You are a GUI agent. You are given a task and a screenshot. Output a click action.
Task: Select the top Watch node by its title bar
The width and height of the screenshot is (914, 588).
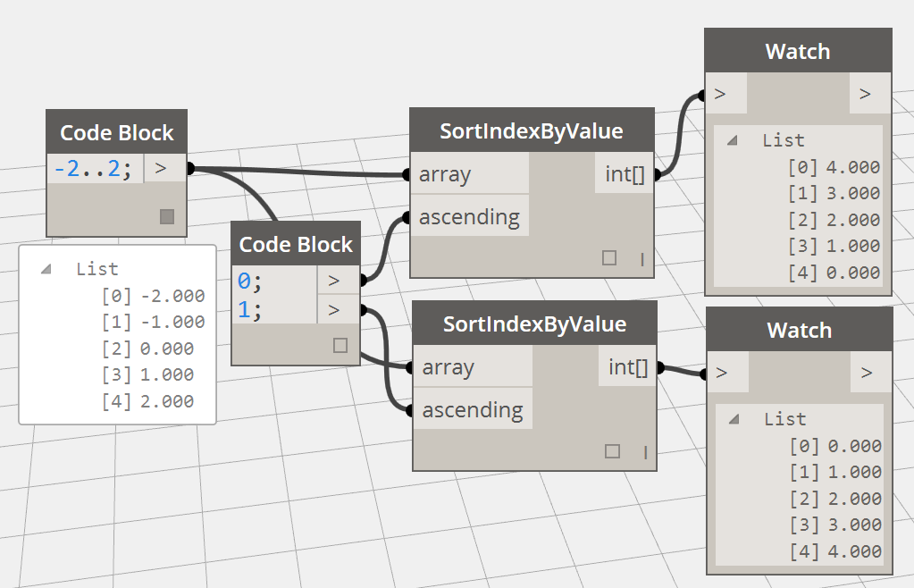797,51
